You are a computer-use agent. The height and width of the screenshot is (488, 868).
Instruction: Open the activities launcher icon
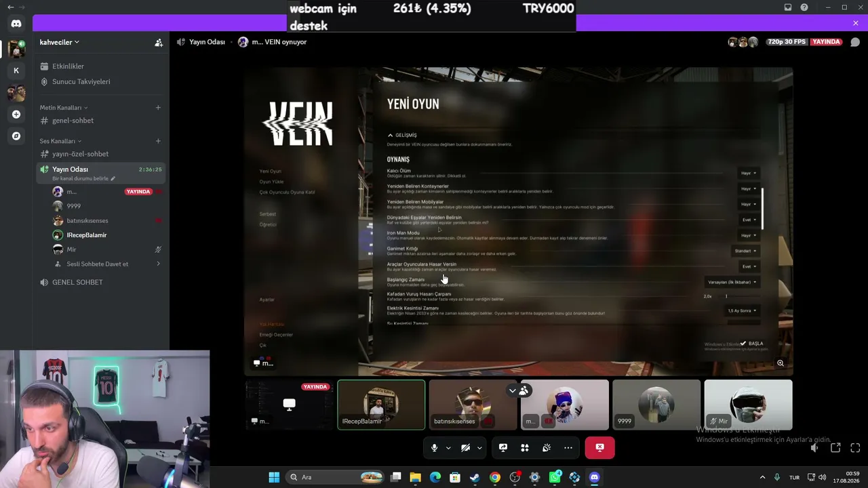[x=525, y=448]
